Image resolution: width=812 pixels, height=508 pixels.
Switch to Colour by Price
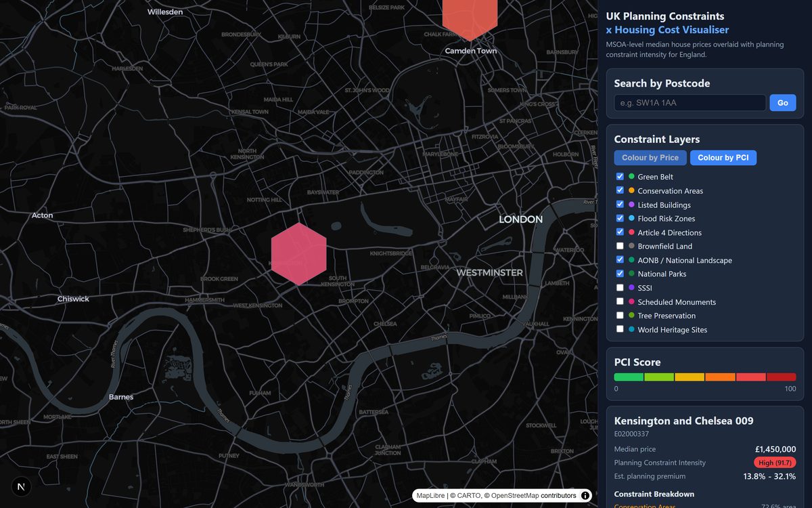pyautogui.click(x=650, y=158)
